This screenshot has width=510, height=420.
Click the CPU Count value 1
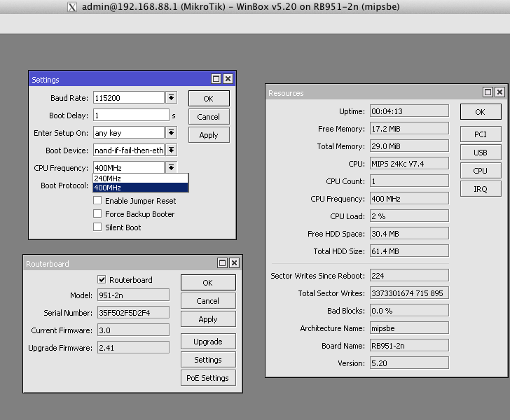(x=409, y=181)
